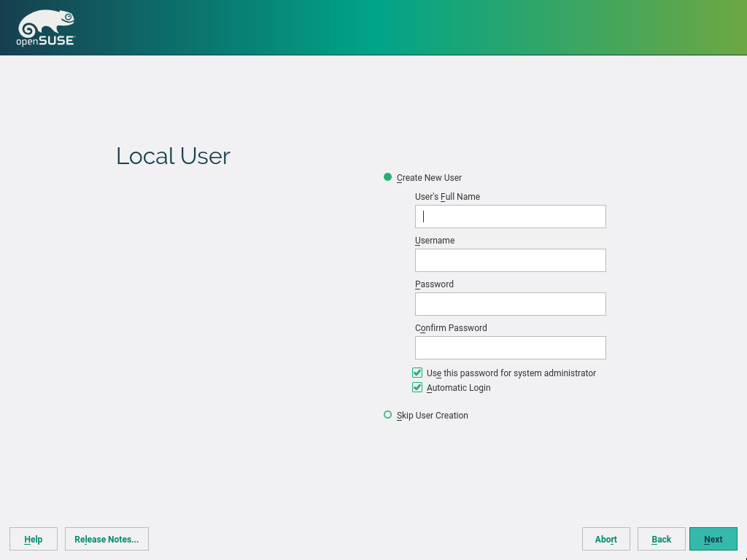Viewport: 747px width, 560px height.
Task: Disable the Automatic Login checkbox
Action: click(x=418, y=387)
